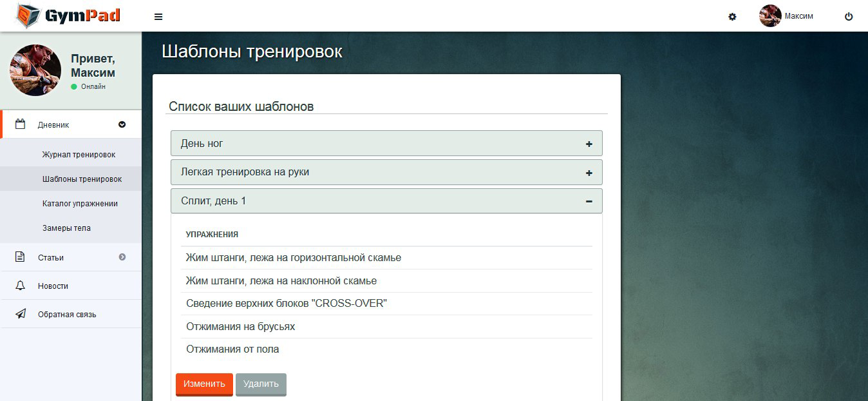Collapse the Сплит, день 1 template
The image size is (868, 401).
coord(589,201)
